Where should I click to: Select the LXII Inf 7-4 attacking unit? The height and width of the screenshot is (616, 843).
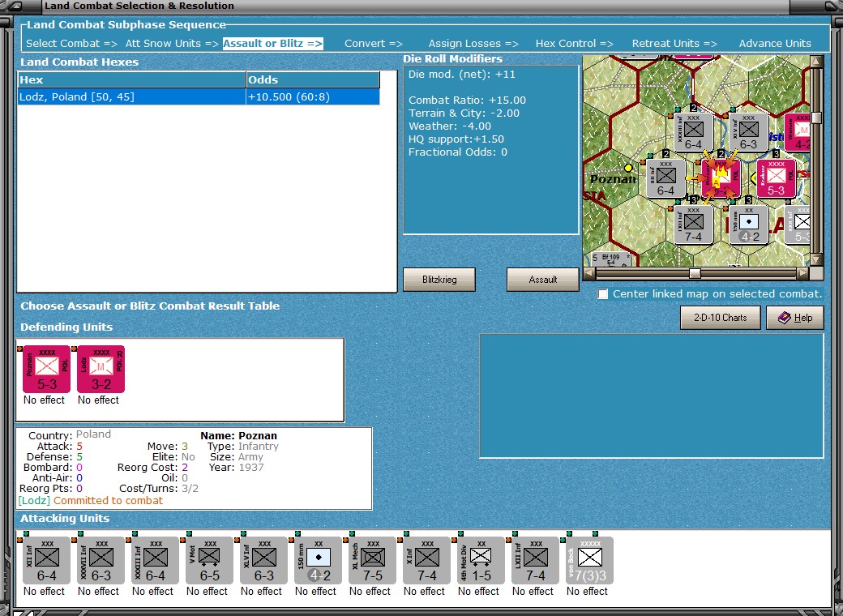click(536, 560)
